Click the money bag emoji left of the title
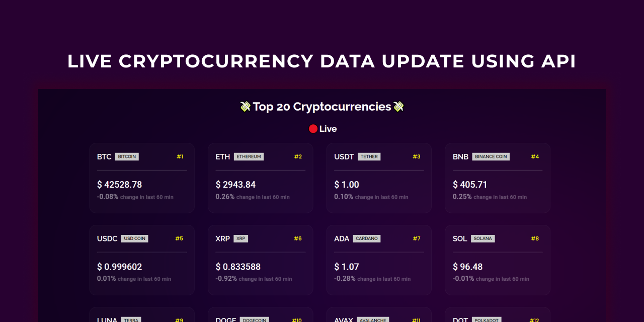The image size is (644, 322). [x=245, y=106]
